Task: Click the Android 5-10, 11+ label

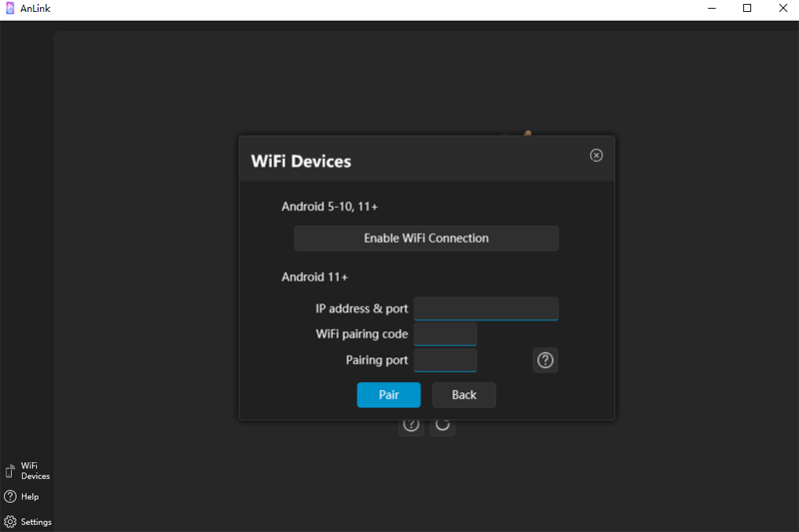Action: tap(330, 207)
